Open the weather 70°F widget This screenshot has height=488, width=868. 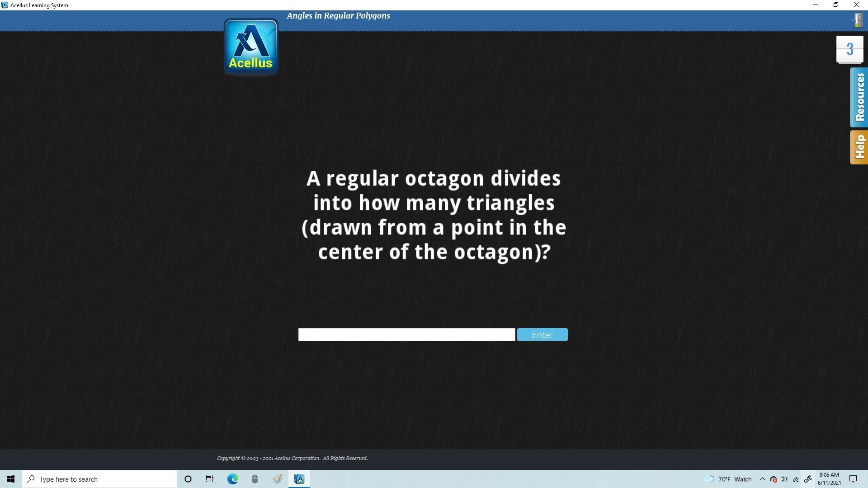(x=728, y=479)
